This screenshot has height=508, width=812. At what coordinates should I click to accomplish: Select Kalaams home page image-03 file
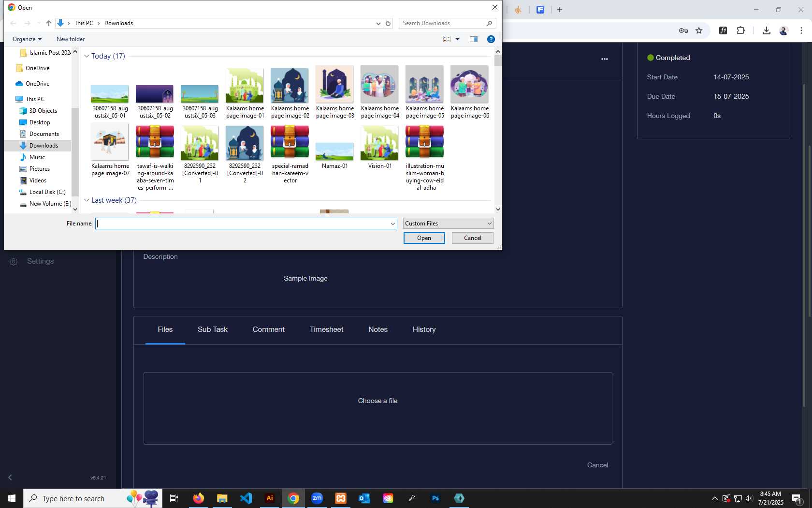click(x=335, y=92)
